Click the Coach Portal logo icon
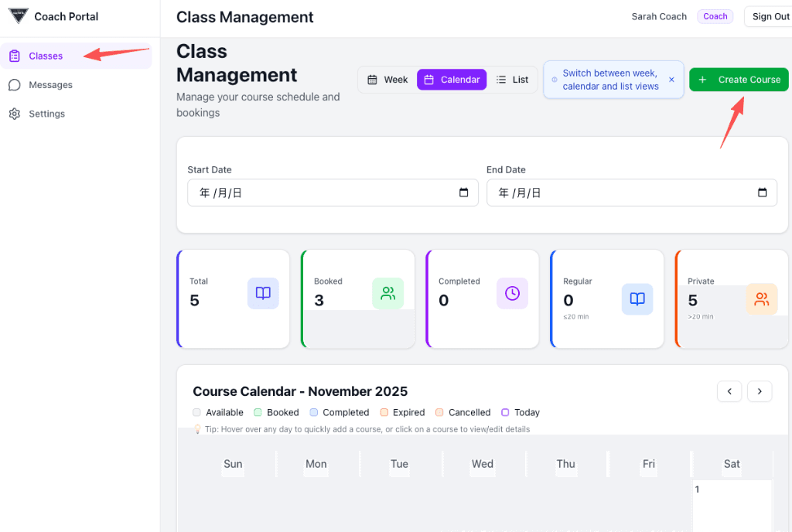 [x=19, y=16]
